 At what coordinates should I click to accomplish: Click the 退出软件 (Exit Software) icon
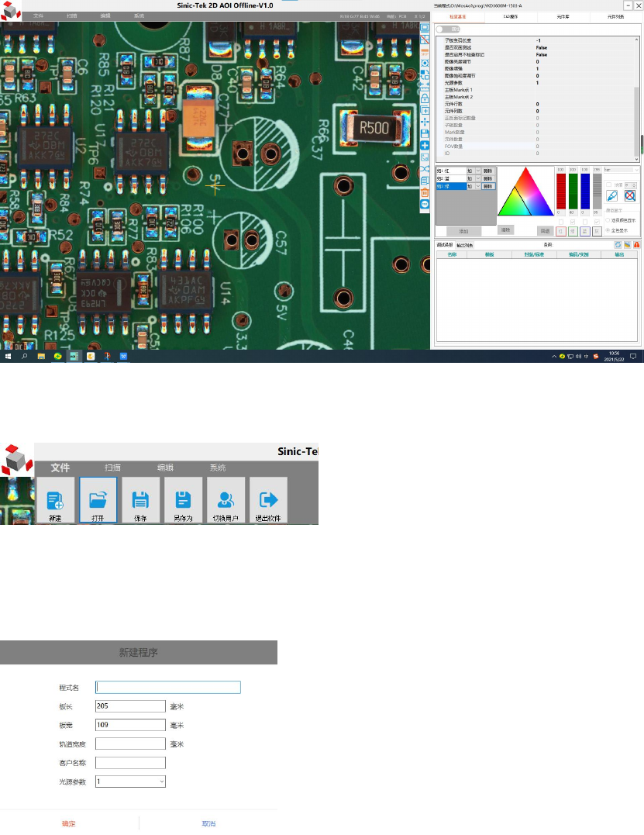point(268,499)
